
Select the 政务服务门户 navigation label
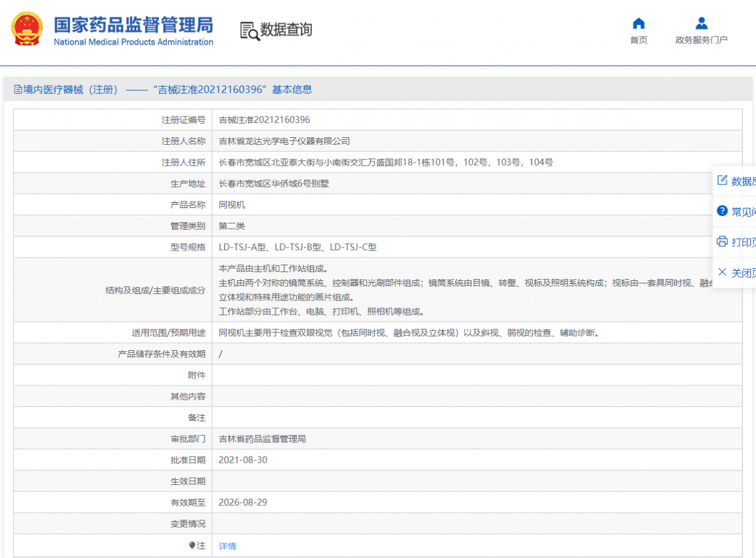pos(701,40)
